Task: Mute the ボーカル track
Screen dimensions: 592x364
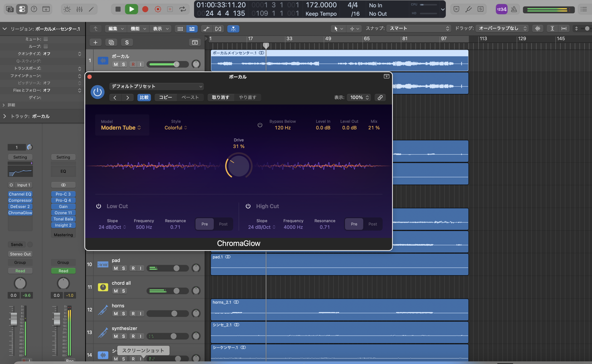Action: (x=116, y=64)
